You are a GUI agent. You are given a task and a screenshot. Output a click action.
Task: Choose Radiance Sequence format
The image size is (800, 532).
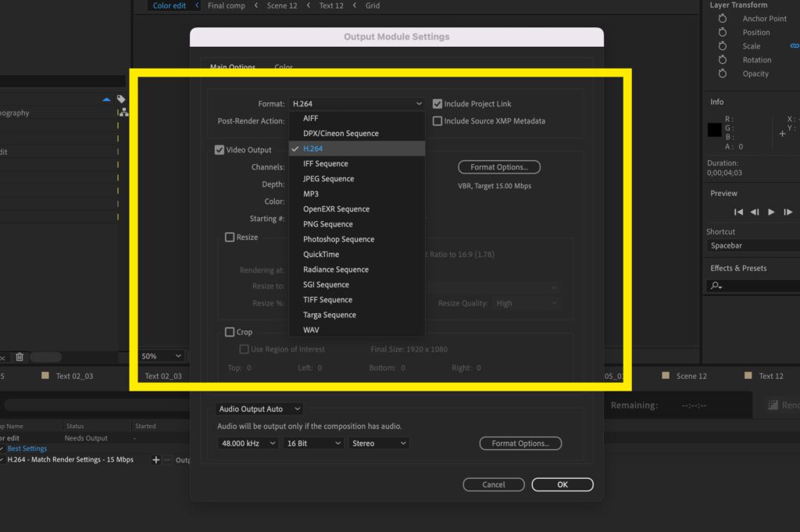[x=356, y=270]
